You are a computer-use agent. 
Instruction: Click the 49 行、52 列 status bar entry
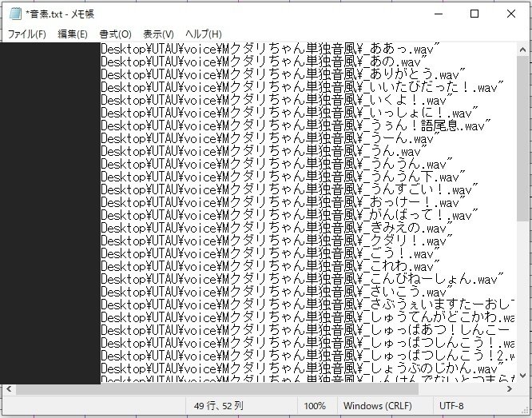click(x=219, y=406)
